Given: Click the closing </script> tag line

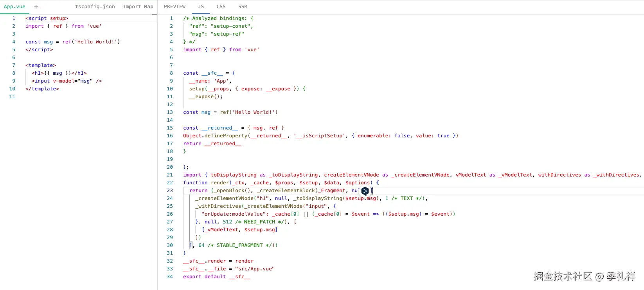Looking at the screenshot, I should (x=39, y=50).
